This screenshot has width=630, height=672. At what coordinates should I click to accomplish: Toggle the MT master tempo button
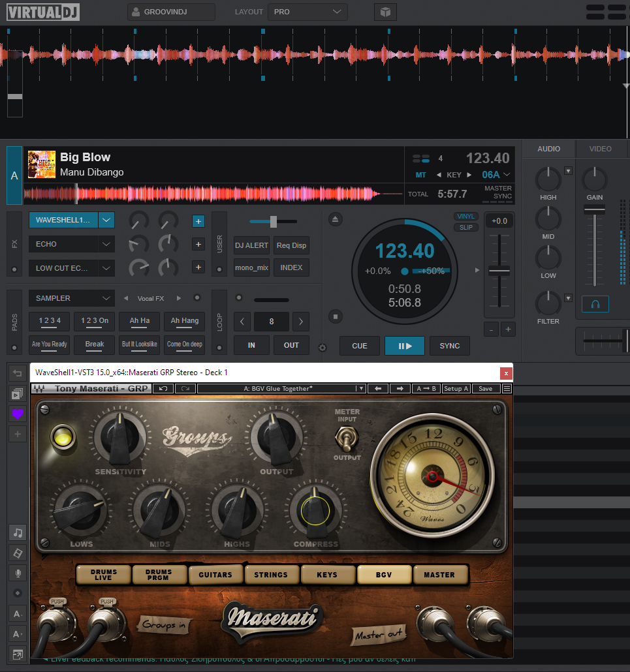click(420, 175)
